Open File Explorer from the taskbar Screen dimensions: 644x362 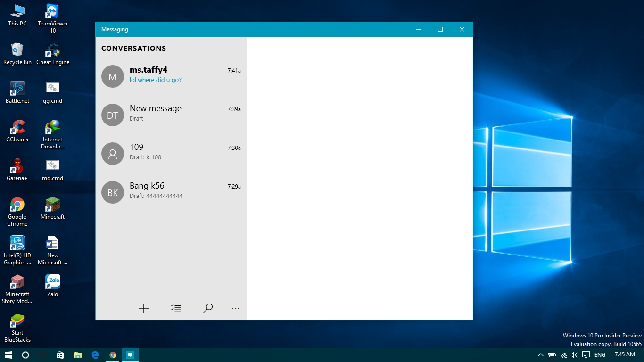click(78, 355)
